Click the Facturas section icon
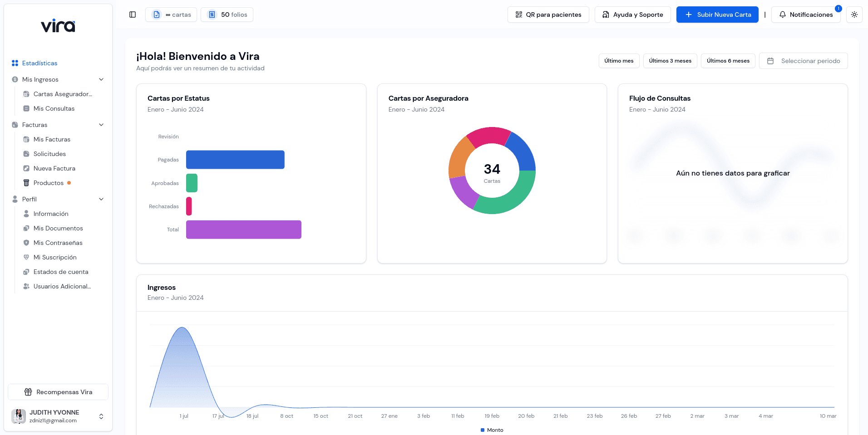Screen dimensions: 868x435 [x=15, y=125]
